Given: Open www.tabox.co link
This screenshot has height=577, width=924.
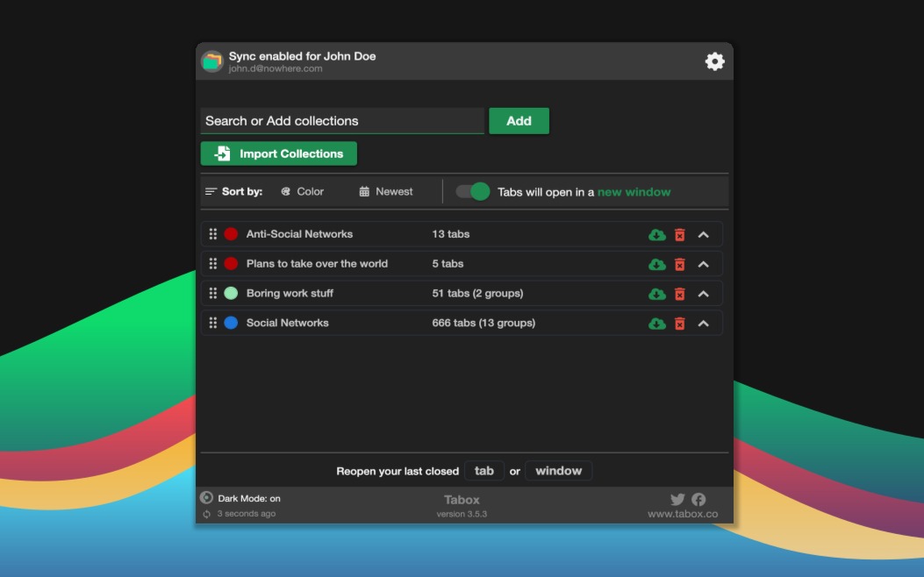Looking at the screenshot, I should pos(683,514).
